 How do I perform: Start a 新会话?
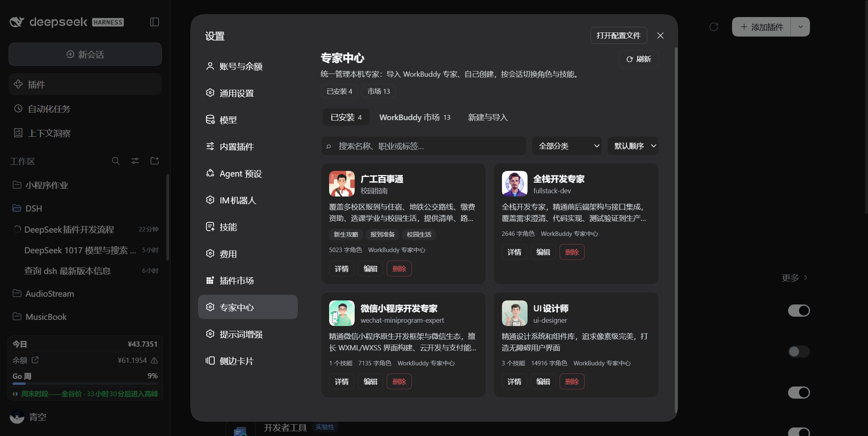pyautogui.click(x=85, y=54)
